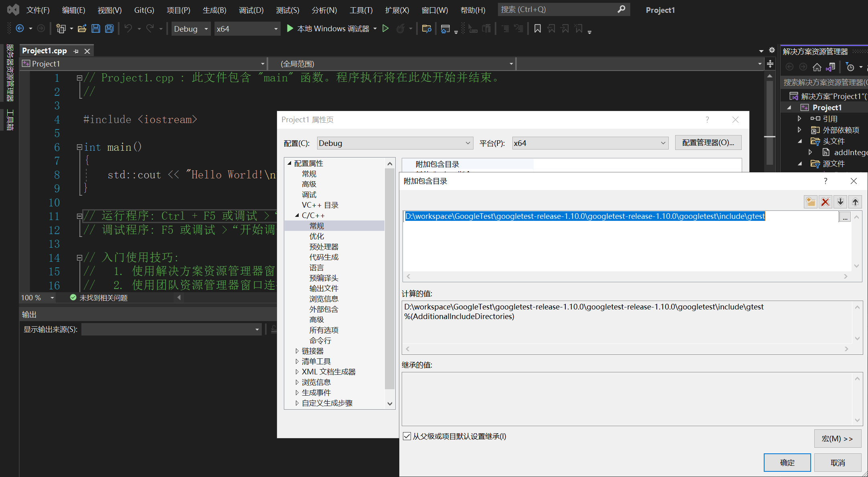Collapse the C/C++ node in property tree
The height and width of the screenshot is (477, 868).
click(x=297, y=216)
